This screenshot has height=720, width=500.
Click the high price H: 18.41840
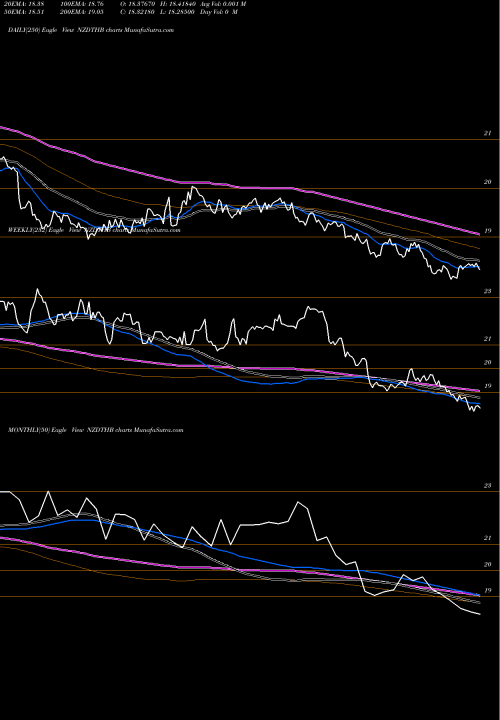pyautogui.click(x=176, y=4)
